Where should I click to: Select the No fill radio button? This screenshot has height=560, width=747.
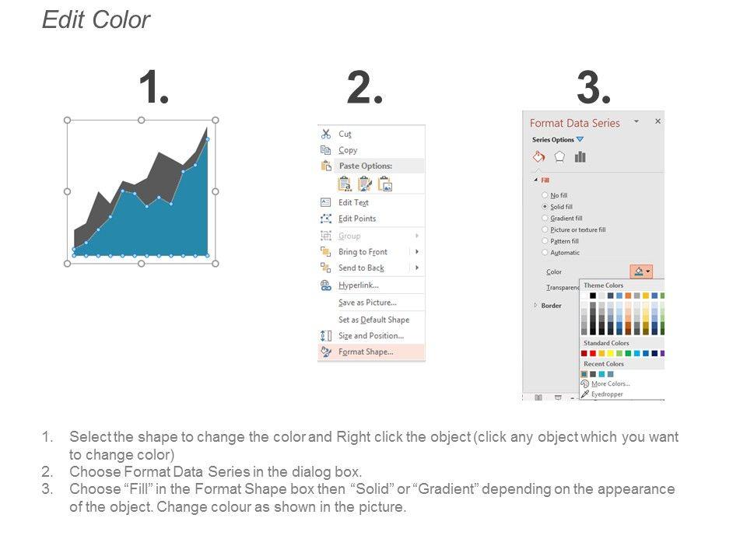pos(545,195)
